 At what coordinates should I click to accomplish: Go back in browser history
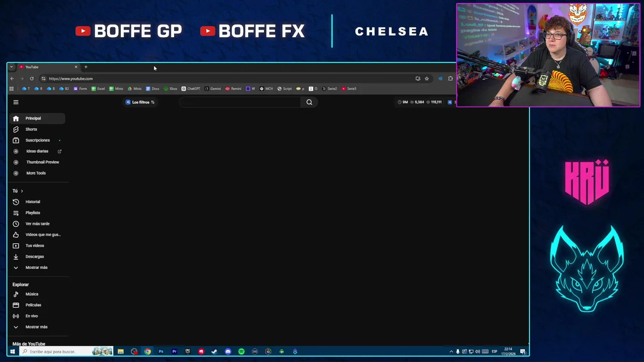tap(12, 78)
